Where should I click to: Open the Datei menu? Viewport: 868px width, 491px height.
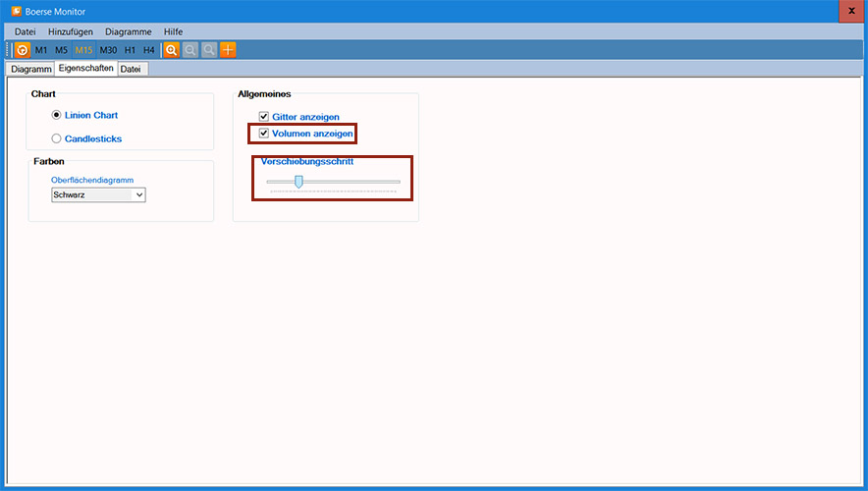[x=25, y=31]
